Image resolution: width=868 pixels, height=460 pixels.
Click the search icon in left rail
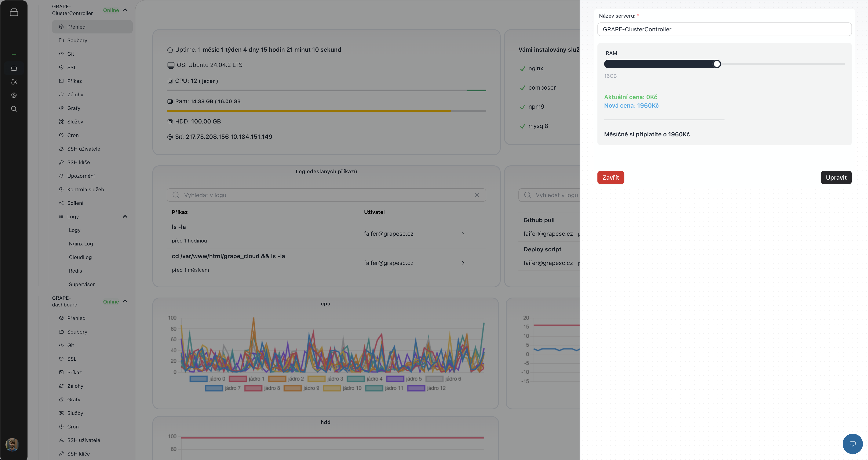tap(14, 109)
